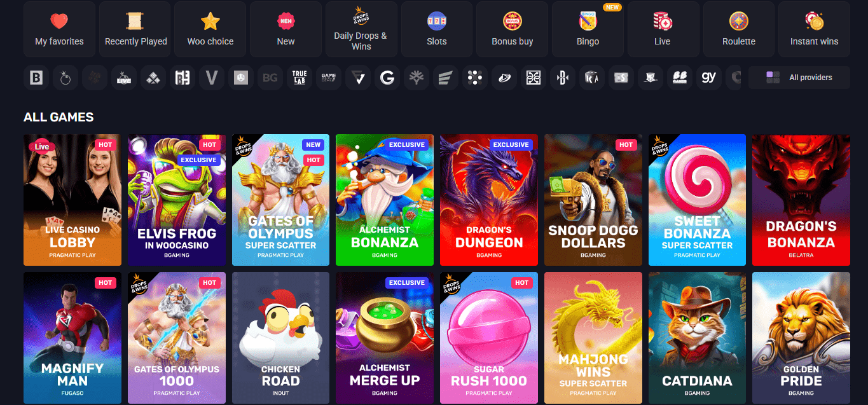The image size is (868, 405).
Task: Toggle the True Lab provider filter
Action: pyautogui.click(x=299, y=77)
